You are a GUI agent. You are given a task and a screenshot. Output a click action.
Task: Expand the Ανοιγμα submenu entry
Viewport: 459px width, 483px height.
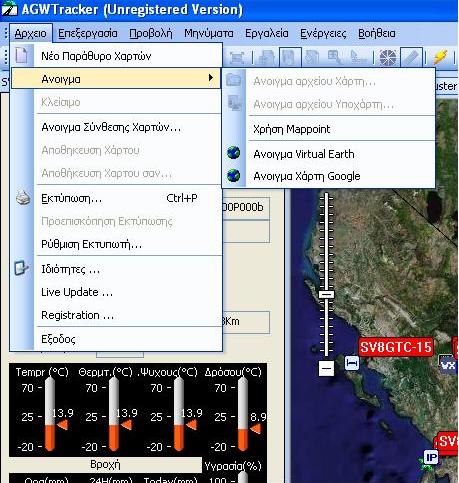(116, 79)
